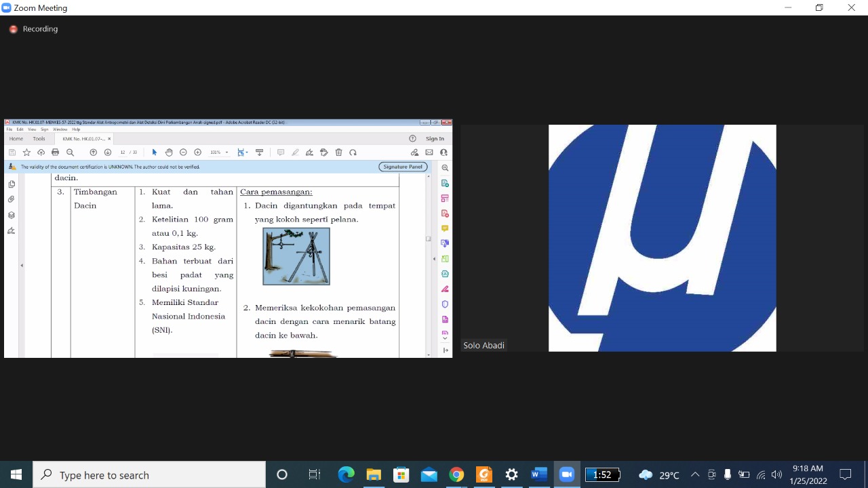This screenshot has width=868, height=488.
Task: Click the volume speaker icon in the tray
Action: pyautogui.click(x=776, y=474)
